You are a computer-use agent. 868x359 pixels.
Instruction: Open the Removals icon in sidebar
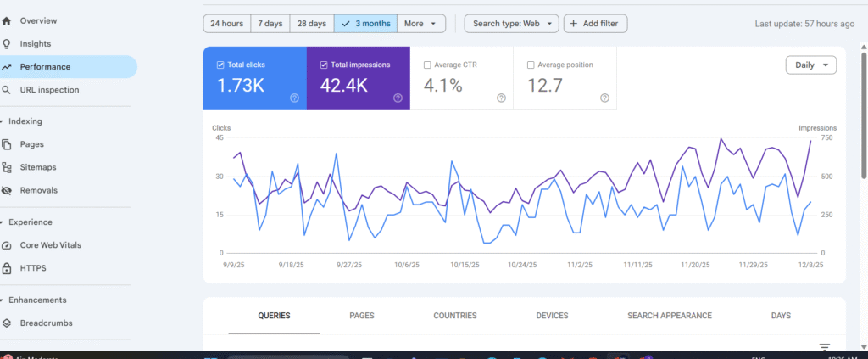pos(7,191)
